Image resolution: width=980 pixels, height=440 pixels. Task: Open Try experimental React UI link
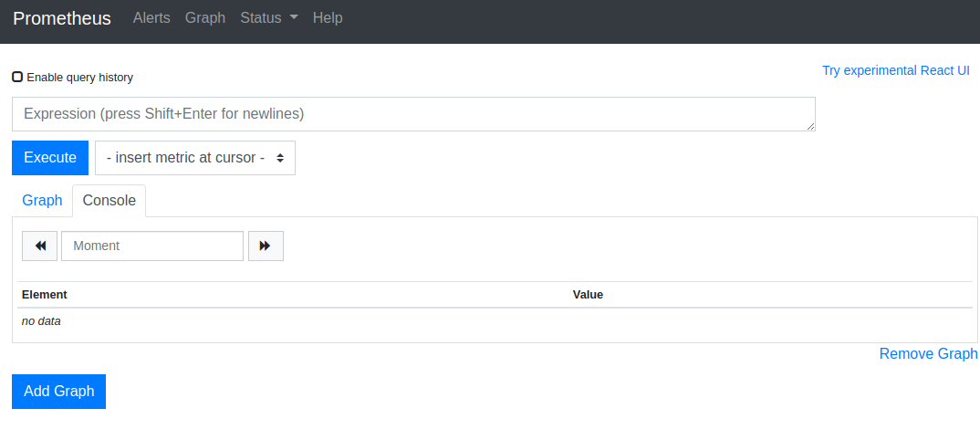[x=896, y=70]
